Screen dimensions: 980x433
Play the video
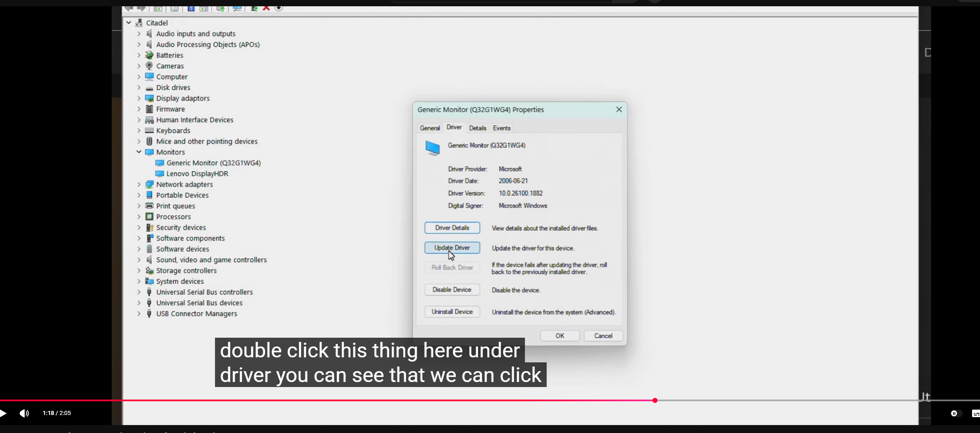pyautogui.click(x=3, y=413)
